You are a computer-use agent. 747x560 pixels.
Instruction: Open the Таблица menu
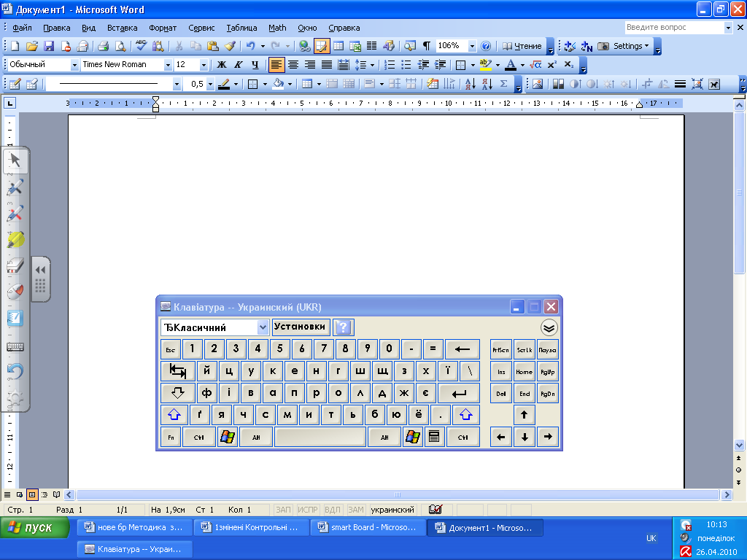pyautogui.click(x=241, y=28)
